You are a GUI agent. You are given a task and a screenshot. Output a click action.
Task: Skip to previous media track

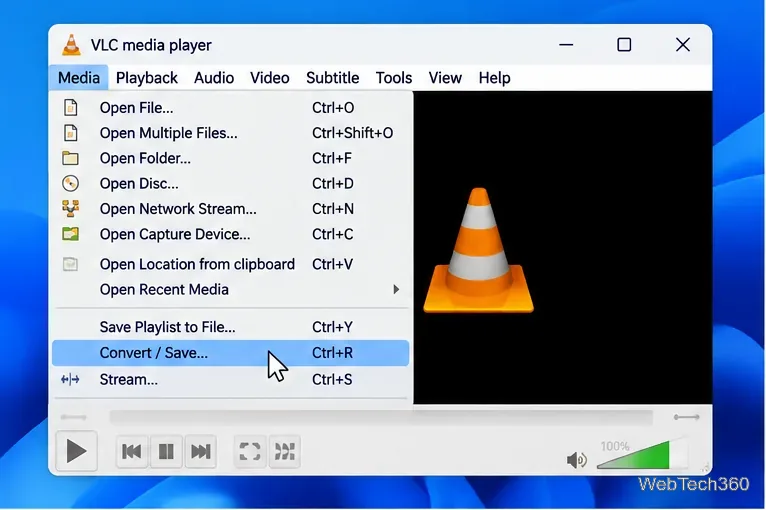point(132,451)
